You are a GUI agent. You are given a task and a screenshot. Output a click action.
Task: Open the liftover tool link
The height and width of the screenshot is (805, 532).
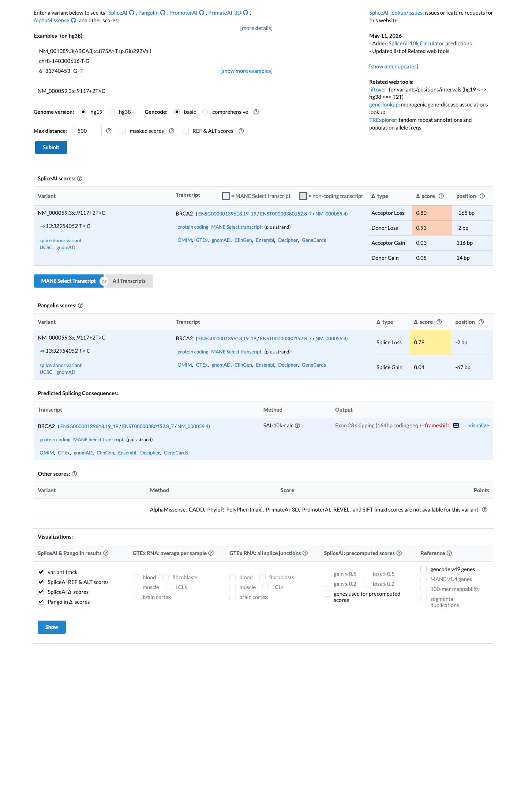click(378, 90)
